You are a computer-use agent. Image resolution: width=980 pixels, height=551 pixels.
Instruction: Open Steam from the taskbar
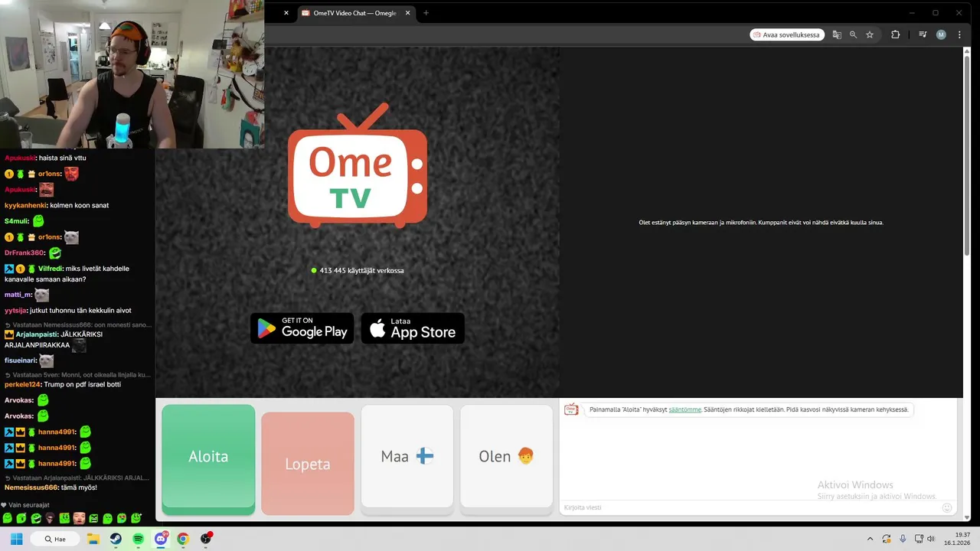(116, 539)
